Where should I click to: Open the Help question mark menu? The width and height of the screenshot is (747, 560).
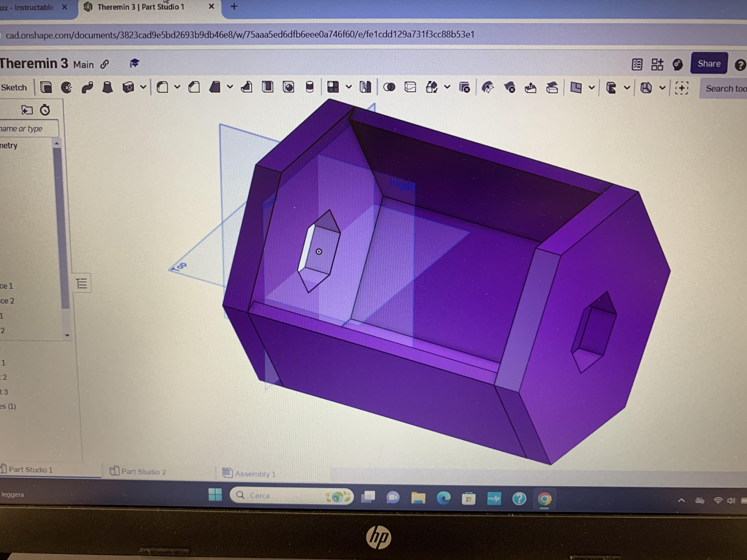740,65
